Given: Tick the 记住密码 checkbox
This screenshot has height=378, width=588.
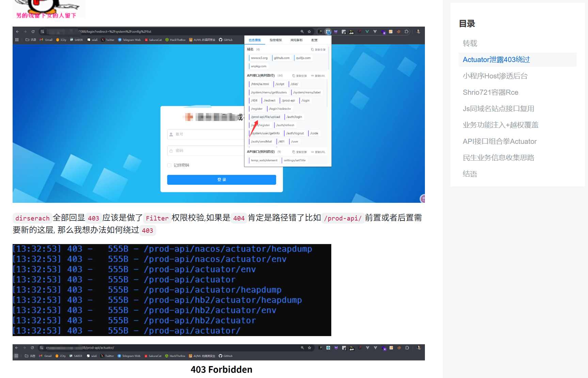Looking at the screenshot, I should click(x=169, y=165).
